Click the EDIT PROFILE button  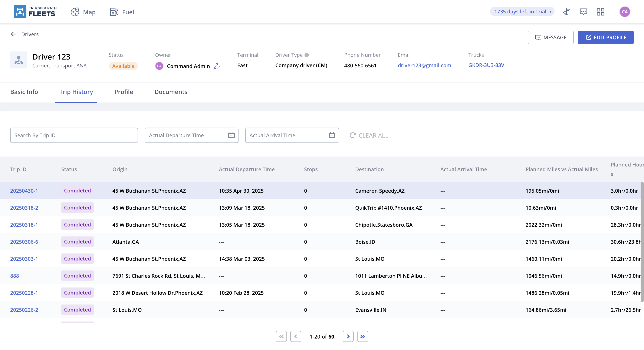(x=606, y=37)
